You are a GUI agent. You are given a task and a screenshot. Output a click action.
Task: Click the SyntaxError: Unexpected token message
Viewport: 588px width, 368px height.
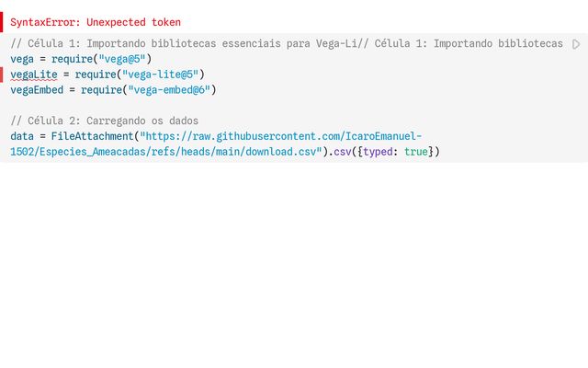(96, 22)
